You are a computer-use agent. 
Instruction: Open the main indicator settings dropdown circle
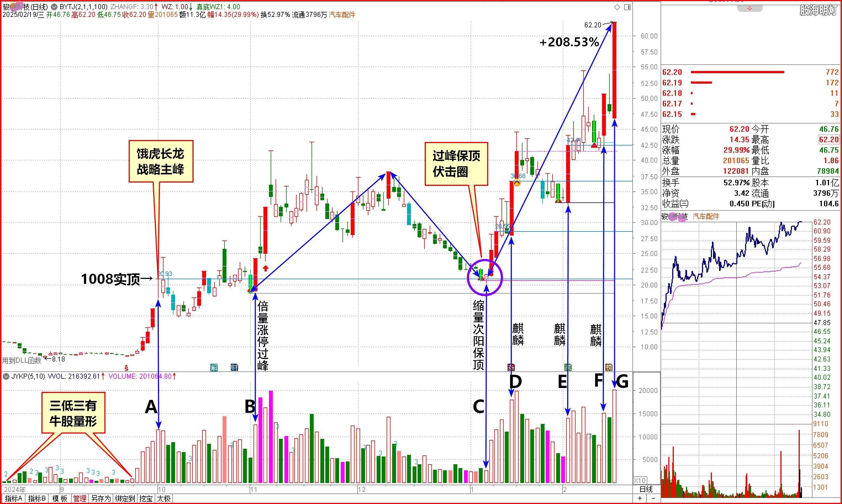(54, 7)
